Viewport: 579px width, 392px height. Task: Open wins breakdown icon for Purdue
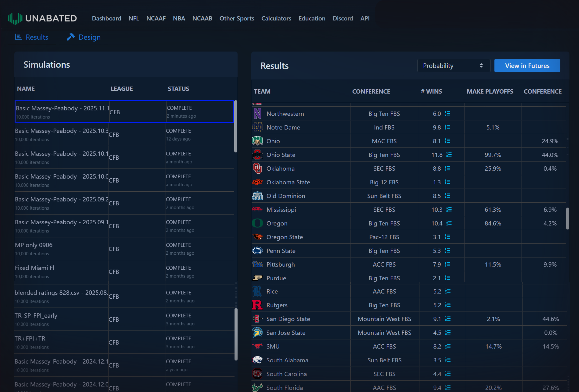pyautogui.click(x=447, y=278)
